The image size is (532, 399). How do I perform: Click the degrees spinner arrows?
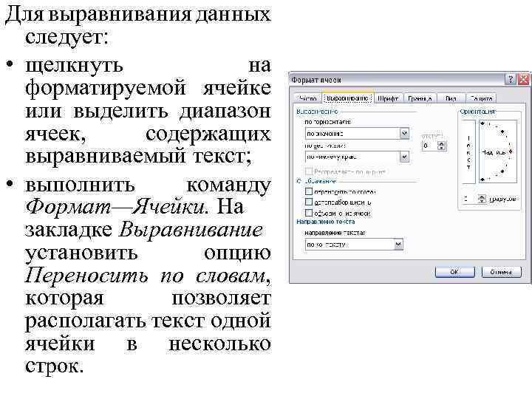(482, 199)
